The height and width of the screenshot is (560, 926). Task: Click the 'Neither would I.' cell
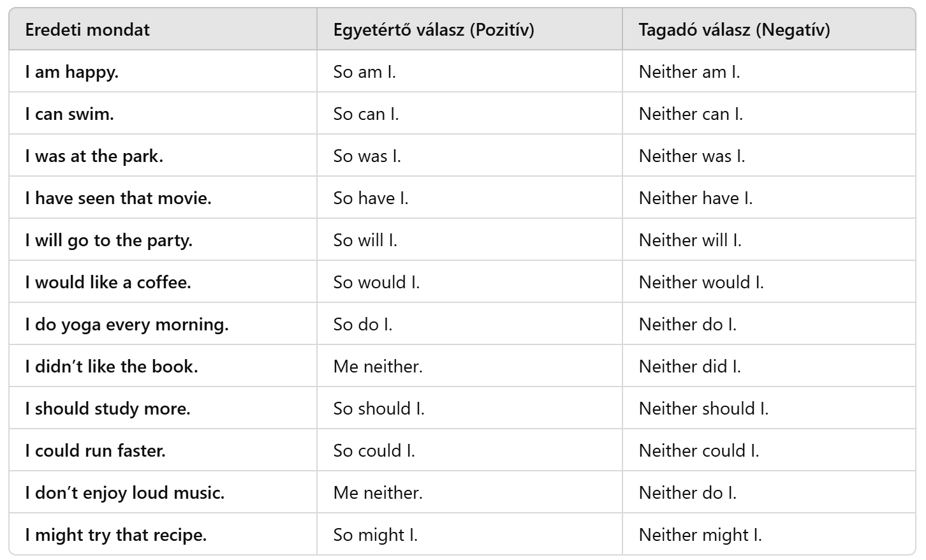click(701, 283)
